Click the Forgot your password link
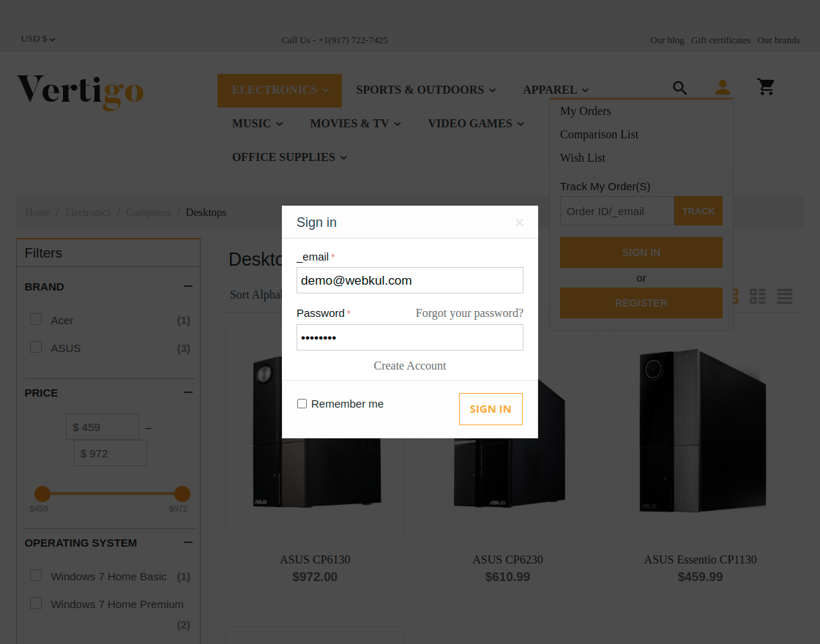The image size is (820, 644). [x=469, y=312]
